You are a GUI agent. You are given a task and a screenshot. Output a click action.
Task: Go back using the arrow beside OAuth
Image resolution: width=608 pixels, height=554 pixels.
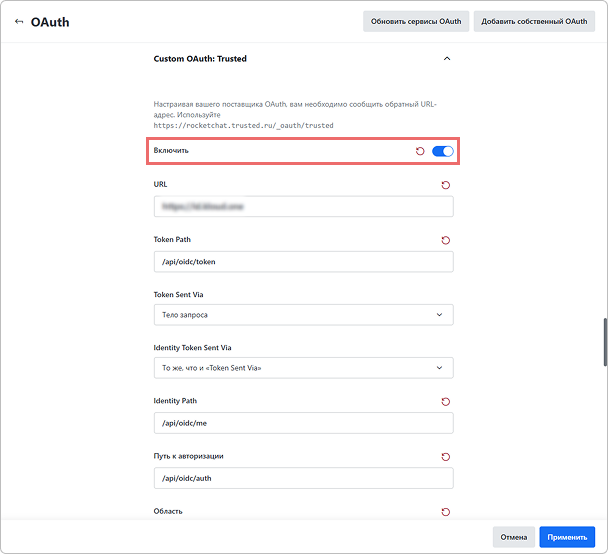coord(19,22)
